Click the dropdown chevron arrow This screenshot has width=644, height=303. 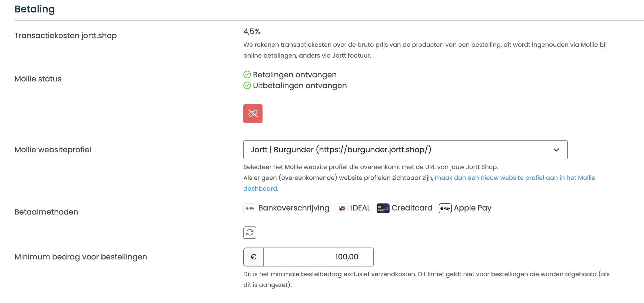(556, 150)
